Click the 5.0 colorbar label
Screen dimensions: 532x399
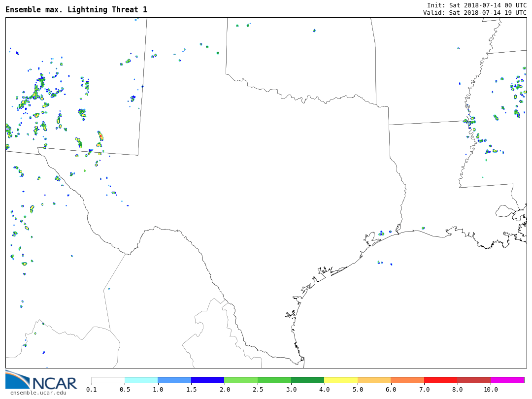point(358,389)
